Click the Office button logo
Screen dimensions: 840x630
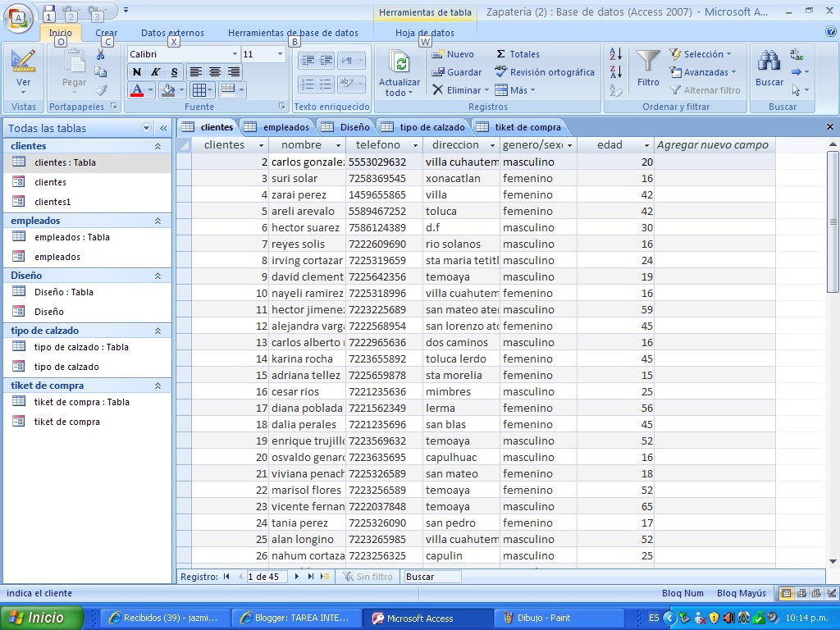[18, 18]
